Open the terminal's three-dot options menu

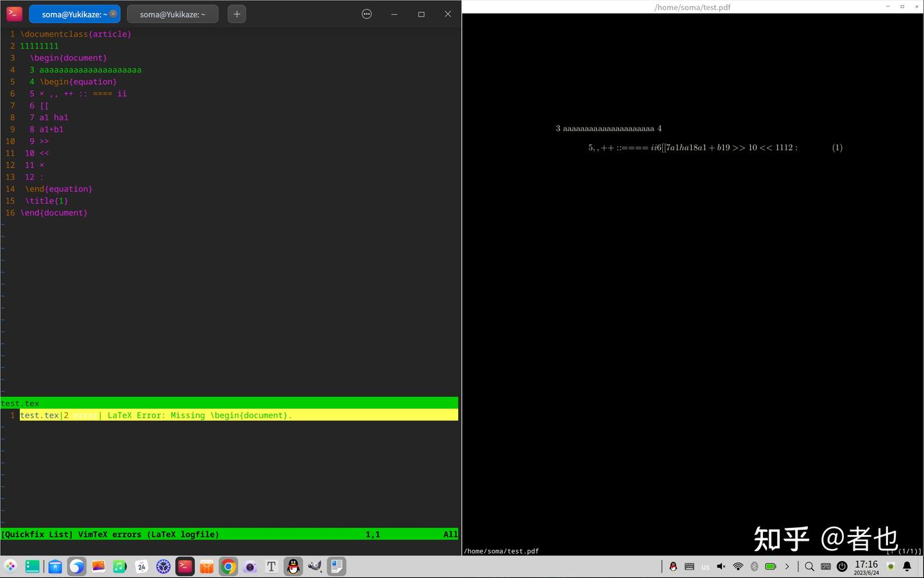[366, 14]
